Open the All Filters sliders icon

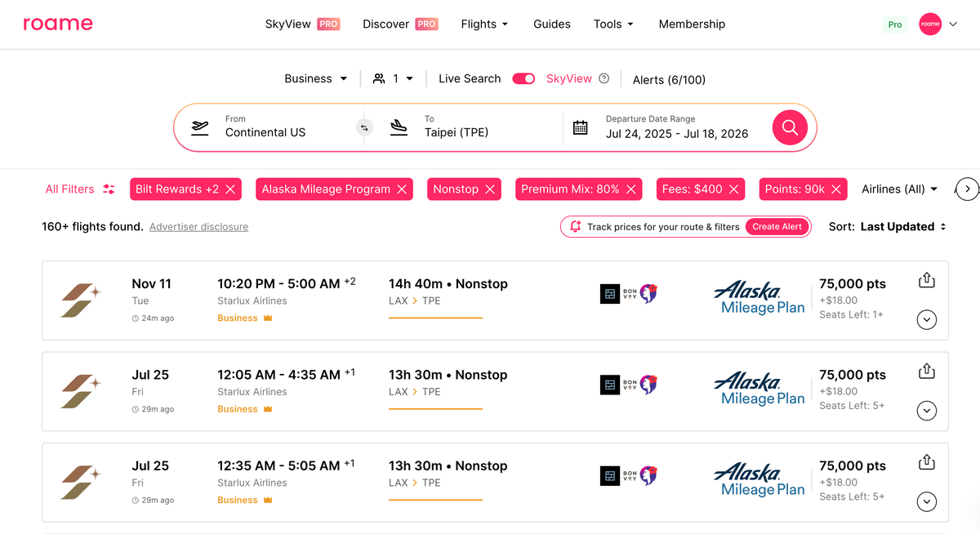[x=109, y=189]
